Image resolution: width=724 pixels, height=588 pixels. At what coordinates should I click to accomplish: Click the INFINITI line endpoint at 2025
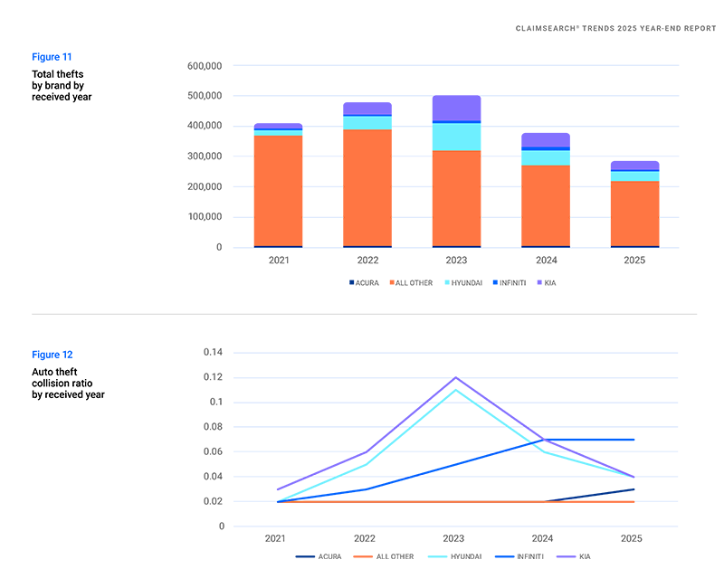[x=634, y=440]
